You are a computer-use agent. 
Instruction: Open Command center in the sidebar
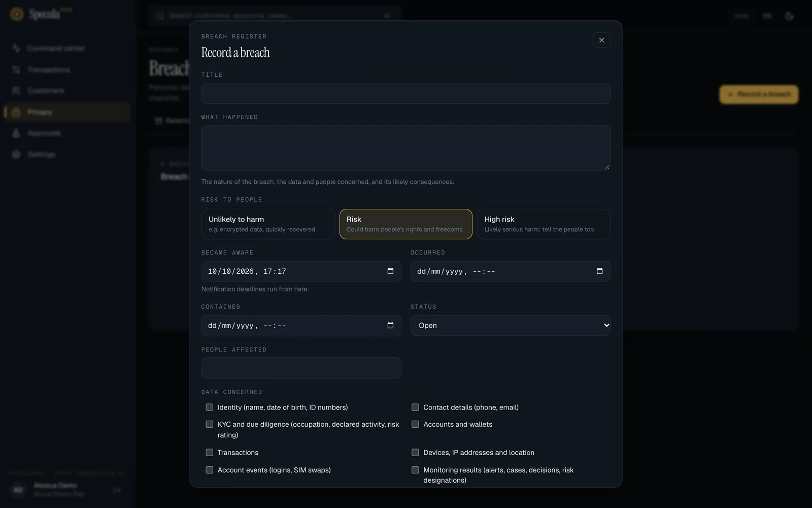[x=67, y=48]
